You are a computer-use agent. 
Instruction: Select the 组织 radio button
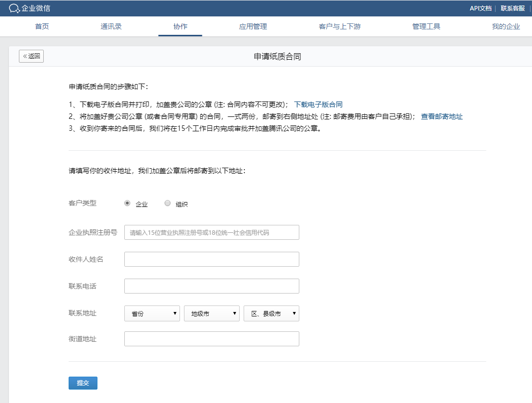(x=168, y=203)
